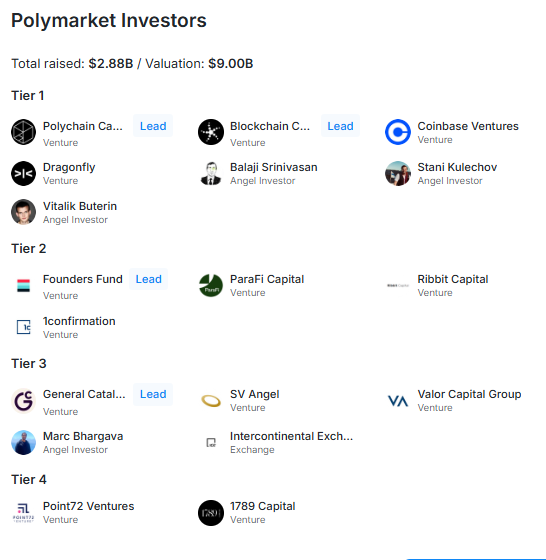Open Balaji Srinivasan's profile
546x560 pixels.
point(274,167)
